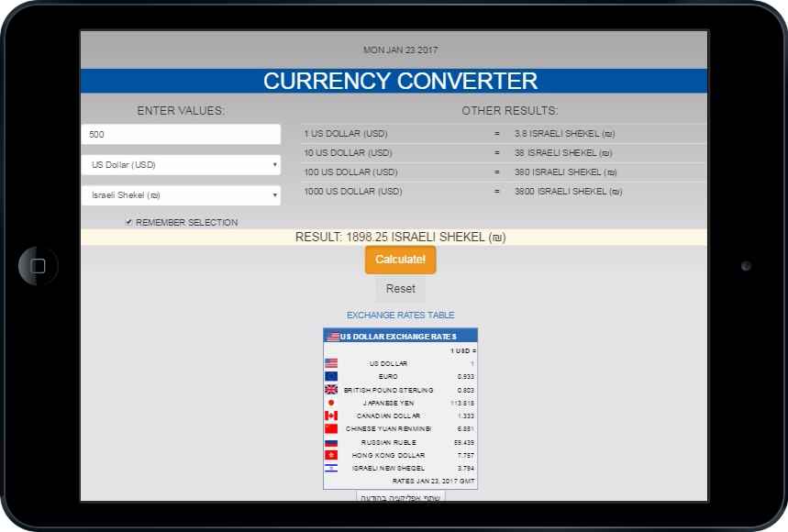
Task: Click the 'RATES JAN 23, 2017 GMT' note
Action: click(x=433, y=482)
